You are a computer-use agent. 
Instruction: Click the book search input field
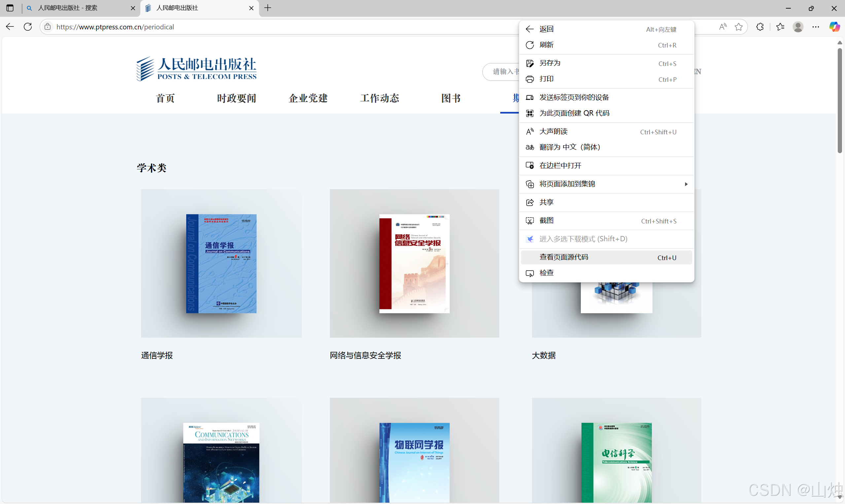[501, 72]
